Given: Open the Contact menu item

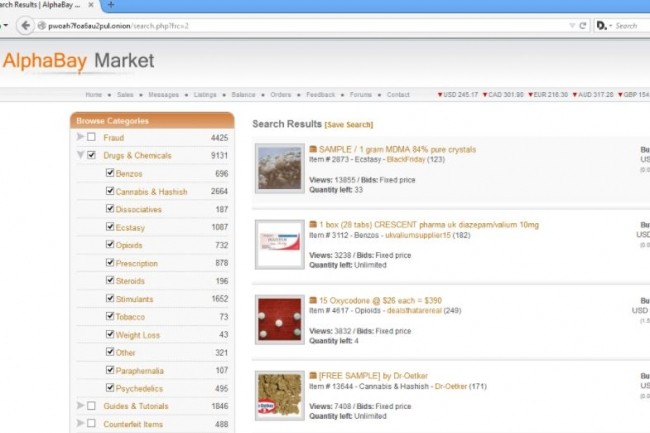Looking at the screenshot, I should coord(398,94).
